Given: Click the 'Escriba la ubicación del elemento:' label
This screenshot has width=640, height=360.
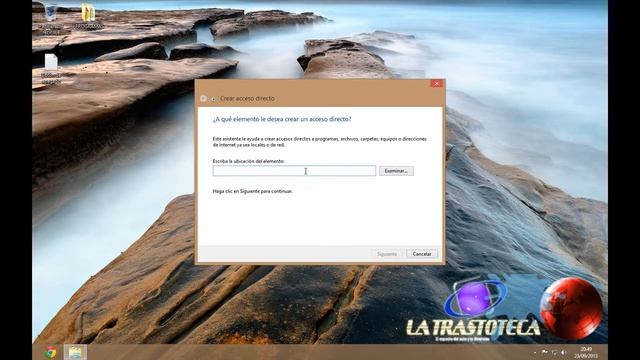Looking at the screenshot, I should (249, 161).
